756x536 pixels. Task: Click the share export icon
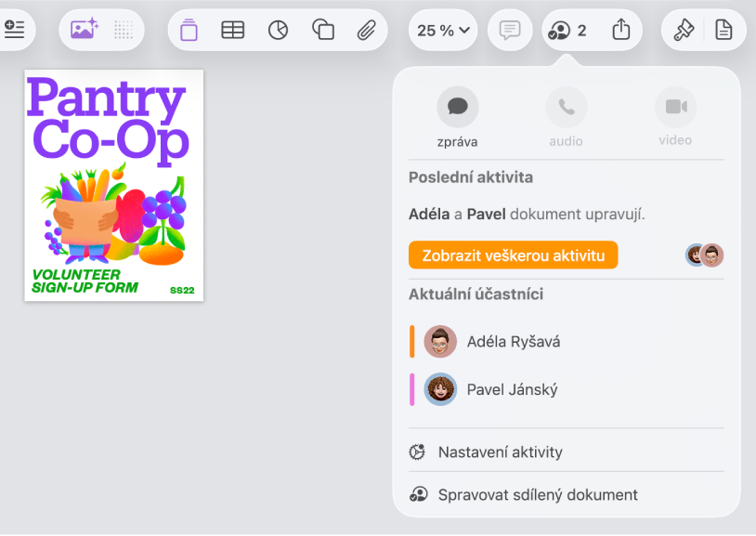point(621,30)
